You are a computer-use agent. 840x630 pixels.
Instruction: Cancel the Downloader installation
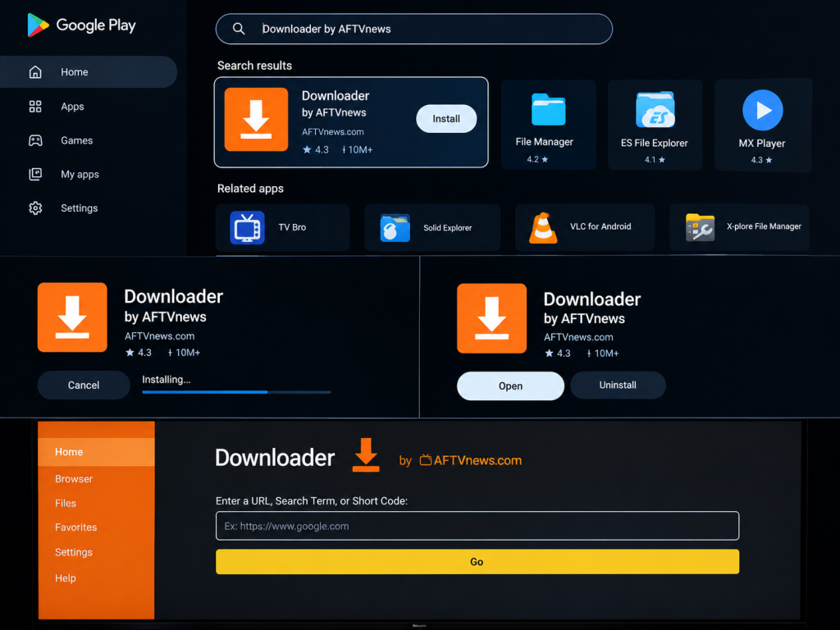(84, 386)
